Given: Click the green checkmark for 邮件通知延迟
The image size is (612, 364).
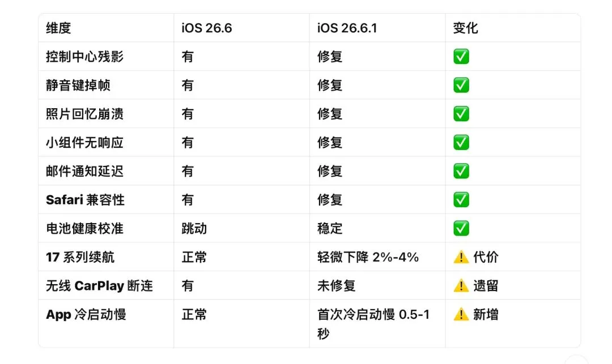Looking at the screenshot, I should [461, 171].
